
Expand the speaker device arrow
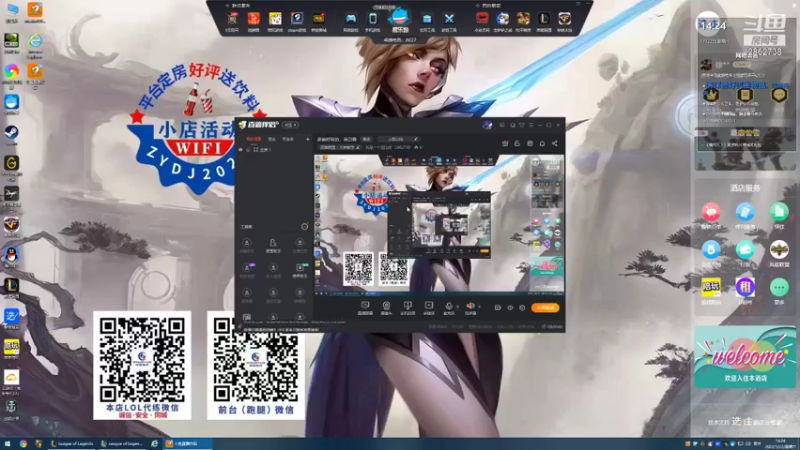coord(479,307)
